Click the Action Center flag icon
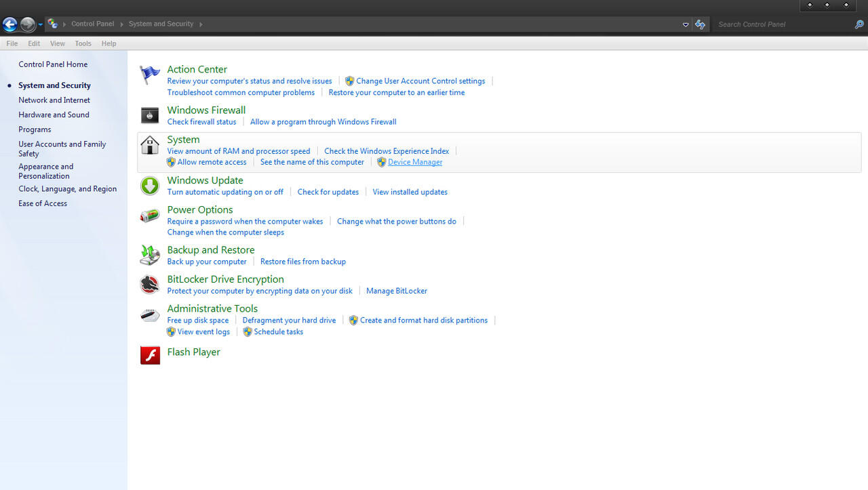Viewport: 868px width, 490px height. [x=150, y=75]
